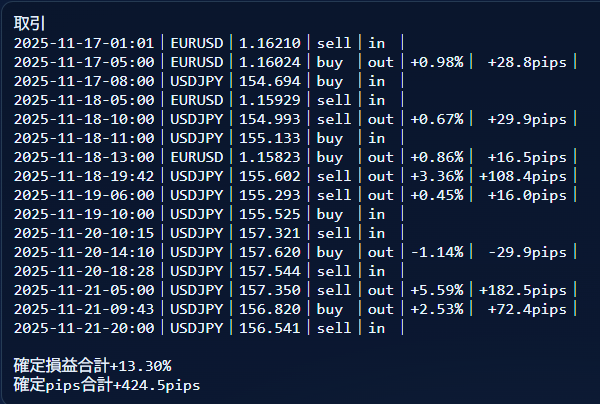
Task: Click the -29.9pips loss result
Action: coord(527,252)
